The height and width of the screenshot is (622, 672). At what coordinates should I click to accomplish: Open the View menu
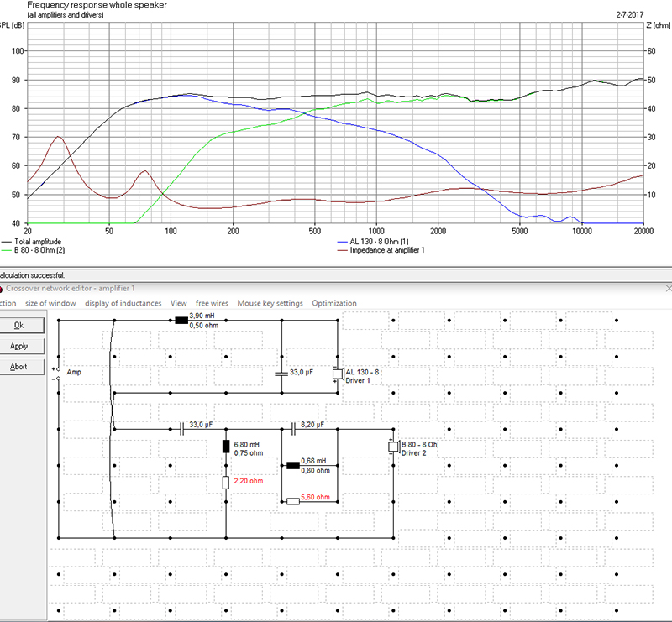pyautogui.click(x=179, y=303)
